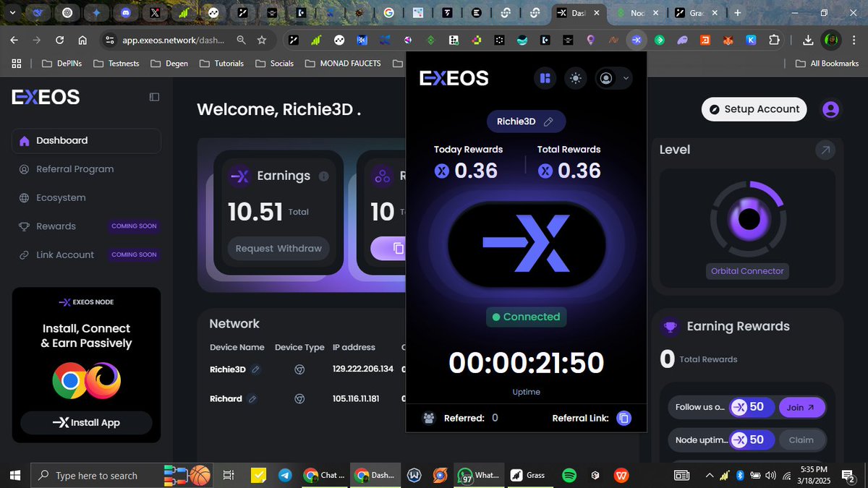Click the trophy icon beside Earning Rewards
This screenshot has height=488, width=868.
click(669, 327)
